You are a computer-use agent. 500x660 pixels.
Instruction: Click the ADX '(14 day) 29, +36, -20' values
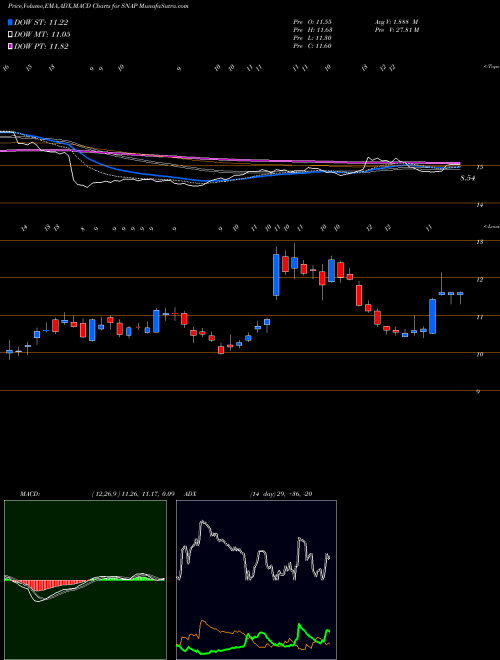tap(280, 494)
